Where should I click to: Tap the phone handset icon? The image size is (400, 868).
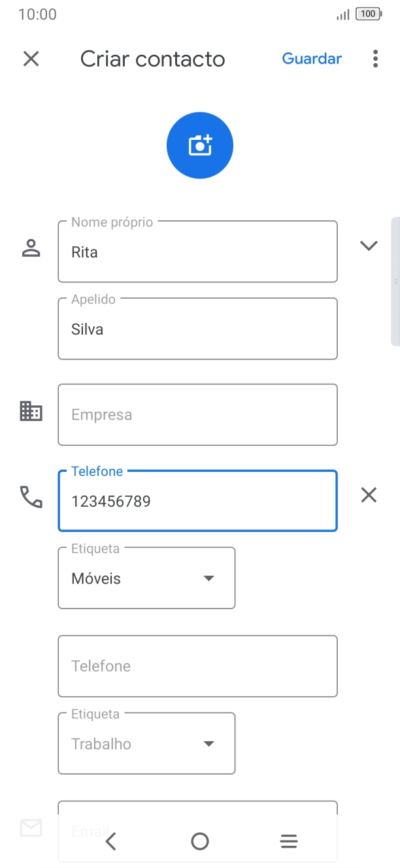point(31,497)
